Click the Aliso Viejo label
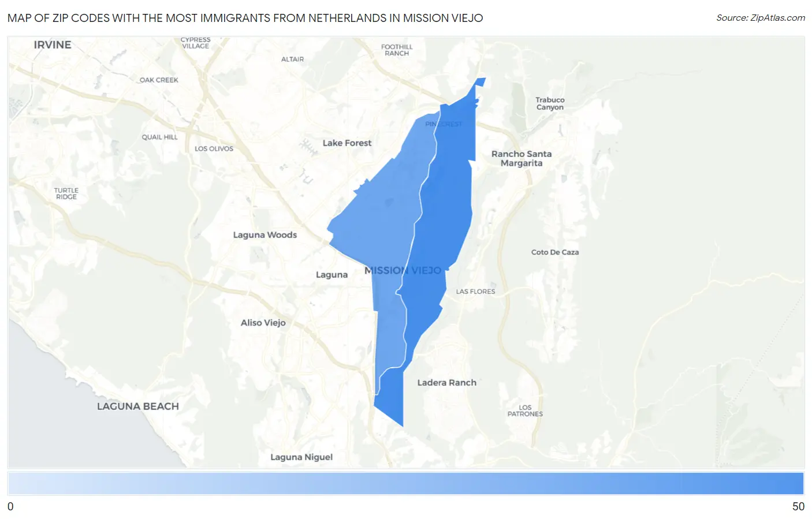 (263, 323)
